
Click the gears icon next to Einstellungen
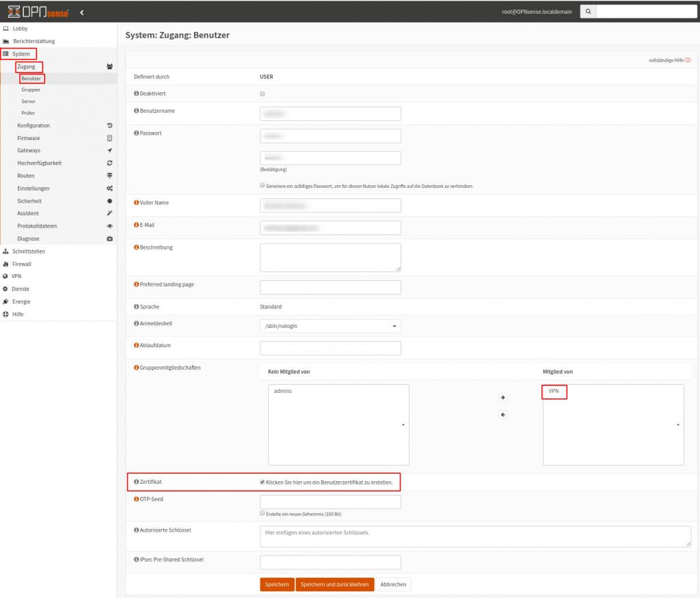click(108, 188)
